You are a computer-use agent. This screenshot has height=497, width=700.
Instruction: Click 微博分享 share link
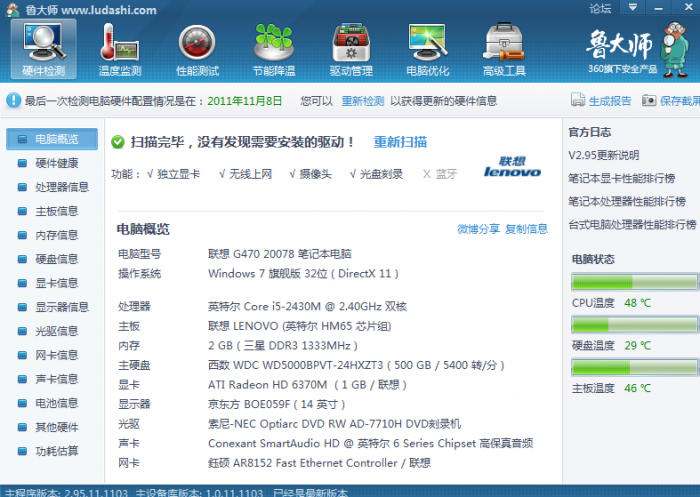click(478, 229)
